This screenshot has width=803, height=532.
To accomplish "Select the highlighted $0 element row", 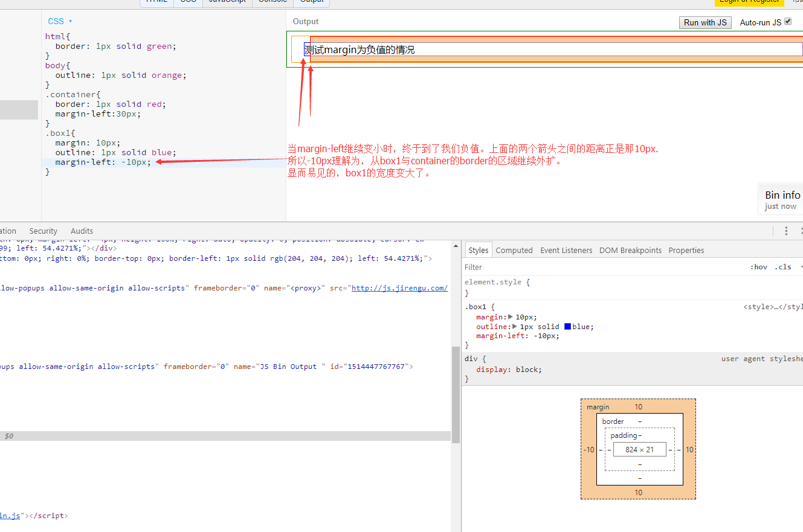I will click(x=225, y=436).
